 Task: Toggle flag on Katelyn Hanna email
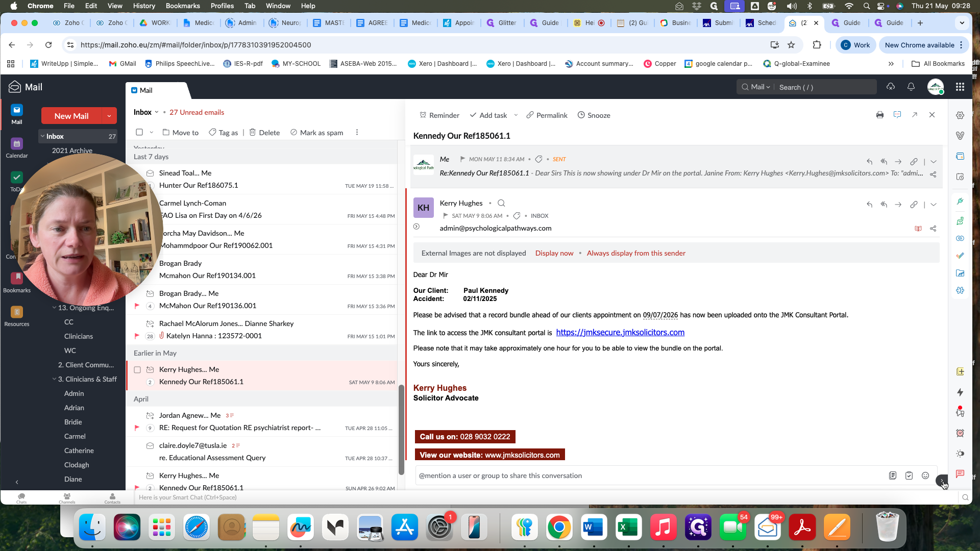tap(137, 336)
